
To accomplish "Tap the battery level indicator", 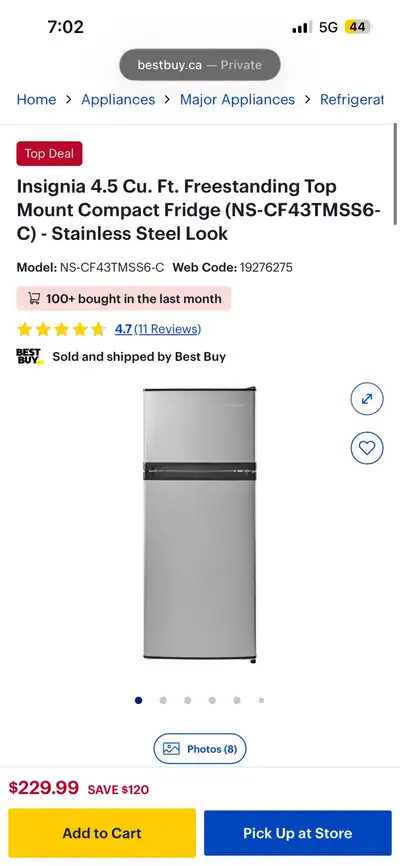I will pos(359,27).
